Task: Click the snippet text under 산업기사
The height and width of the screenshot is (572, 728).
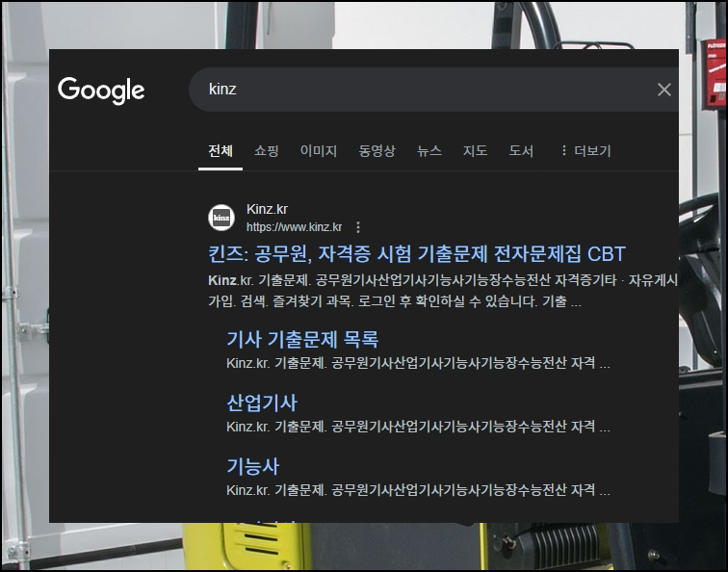Action: coord(418,427)
